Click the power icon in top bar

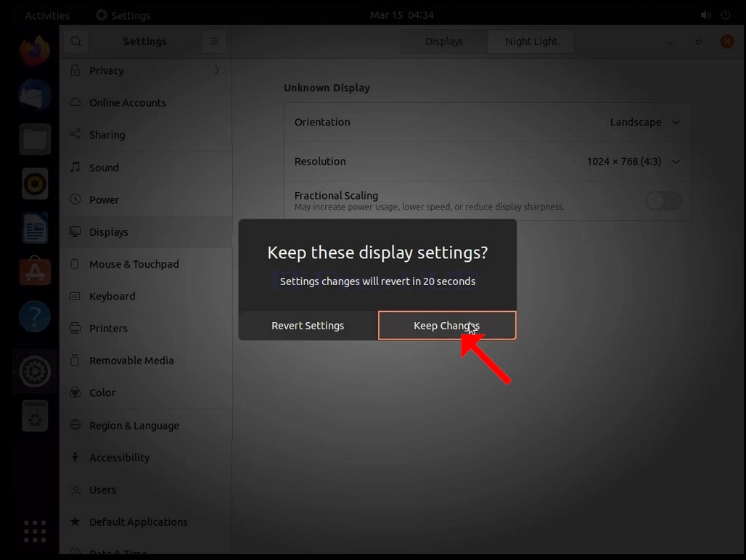[x=726, y=15]
